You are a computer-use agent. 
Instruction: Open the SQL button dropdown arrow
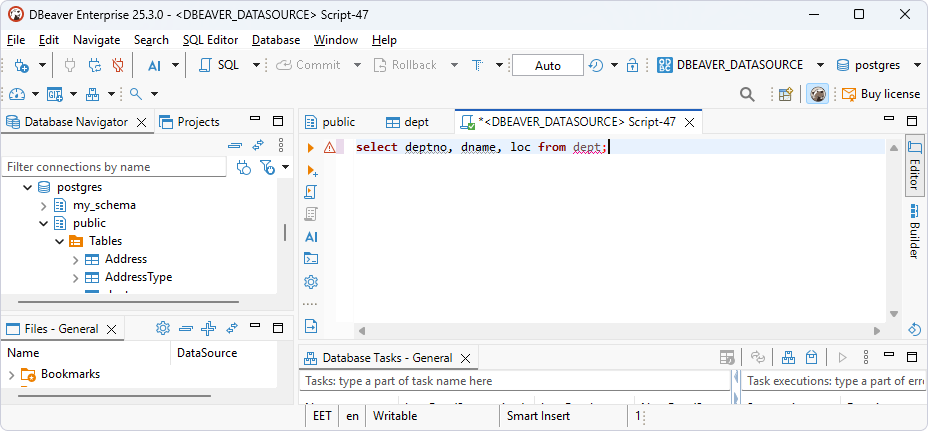256,65
